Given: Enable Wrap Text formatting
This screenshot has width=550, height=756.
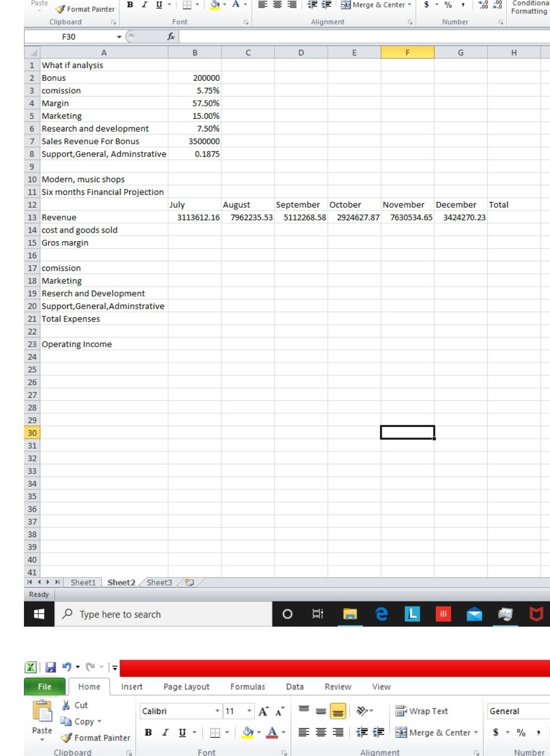Looking at the screenshot, I should tap(421, 710).
